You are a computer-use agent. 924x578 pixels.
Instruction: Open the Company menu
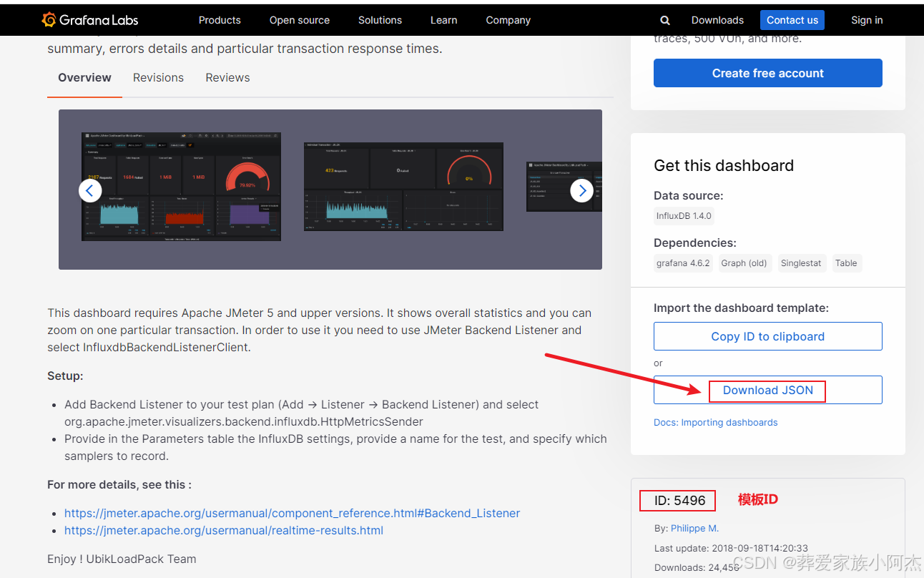(508, 20)
